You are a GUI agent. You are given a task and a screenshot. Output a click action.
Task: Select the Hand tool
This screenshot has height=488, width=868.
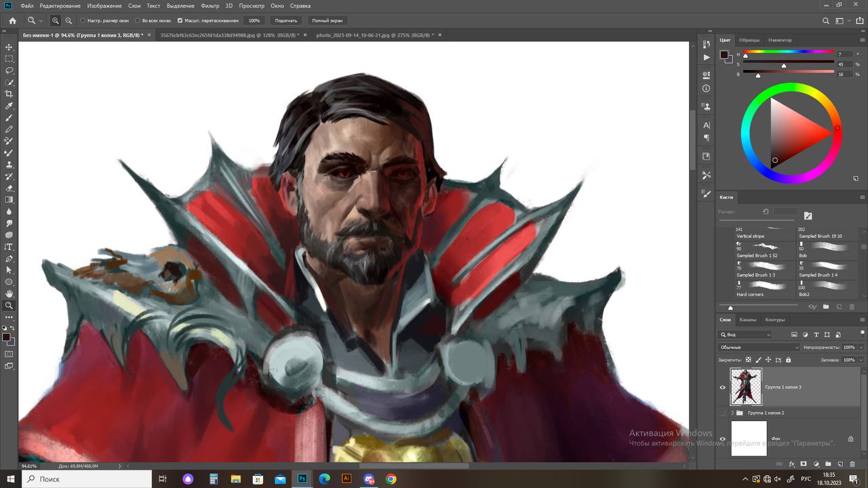tap(9, 293)
